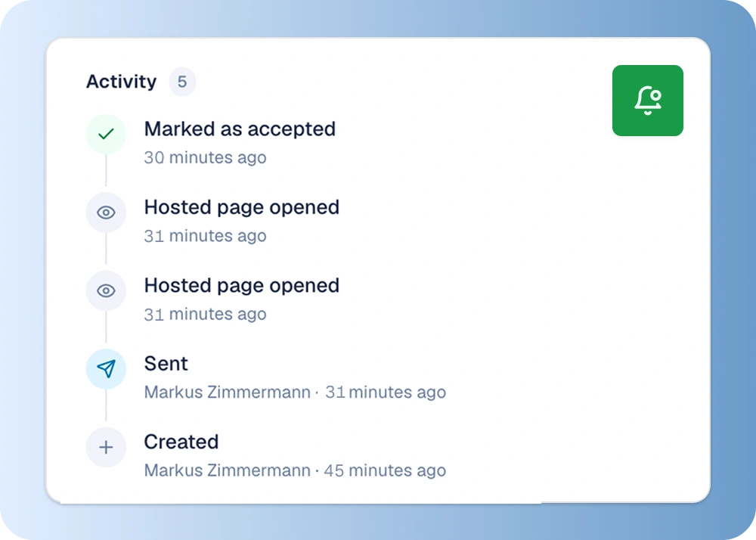This screenshot has height=540, width=756.
Task: Click the eye icon directly above the Sent icon
Action: pyautogui.click(x=106, y=290)
